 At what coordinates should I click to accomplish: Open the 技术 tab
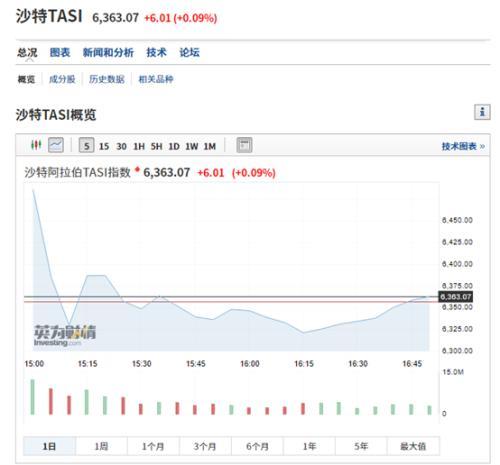click(156, 52)
